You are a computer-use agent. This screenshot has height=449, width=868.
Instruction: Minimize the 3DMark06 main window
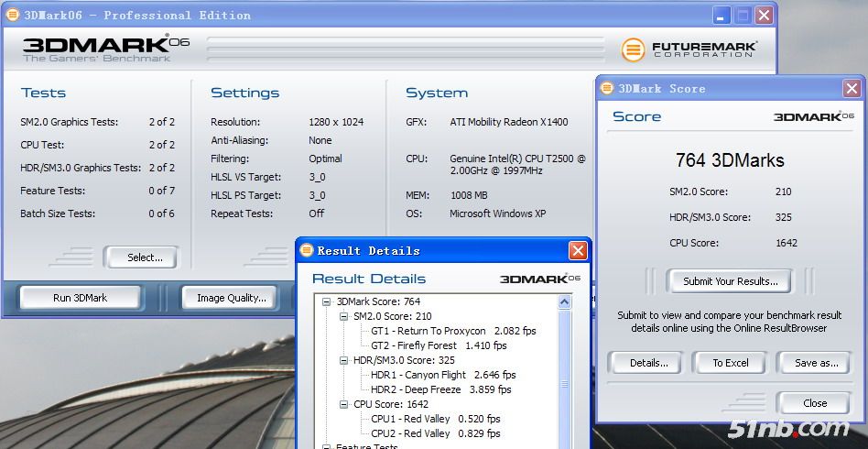tap(721, 15)
